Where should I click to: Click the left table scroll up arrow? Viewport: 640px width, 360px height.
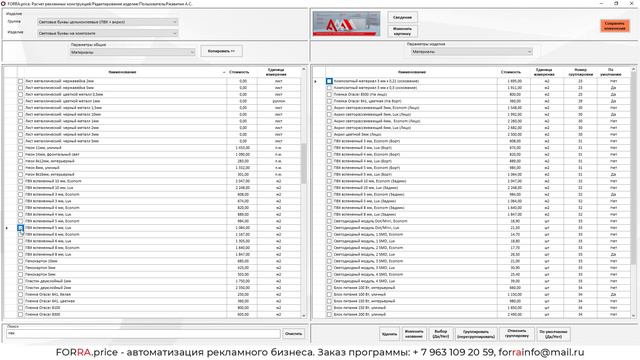303,70
